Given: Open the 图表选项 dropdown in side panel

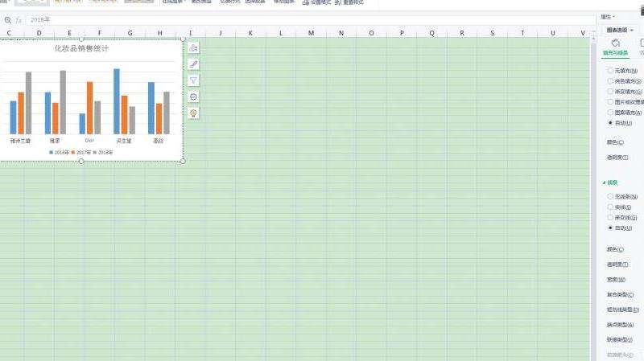Looking at the screenshot, I should [x=620, y=30].
